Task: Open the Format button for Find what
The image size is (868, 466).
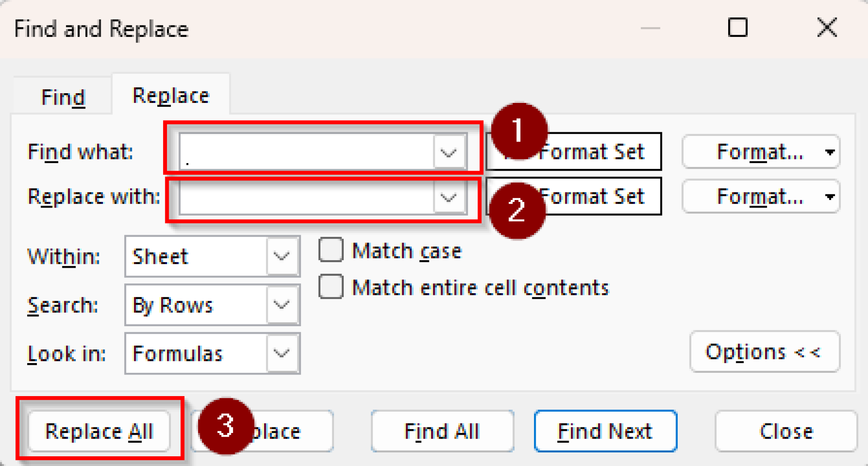Action: pyautogui.click(x=760, y=152)
